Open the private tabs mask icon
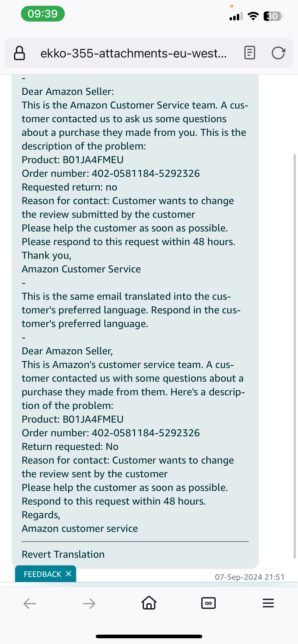This screenshot has width=298, height=644. tap(208, 603)
